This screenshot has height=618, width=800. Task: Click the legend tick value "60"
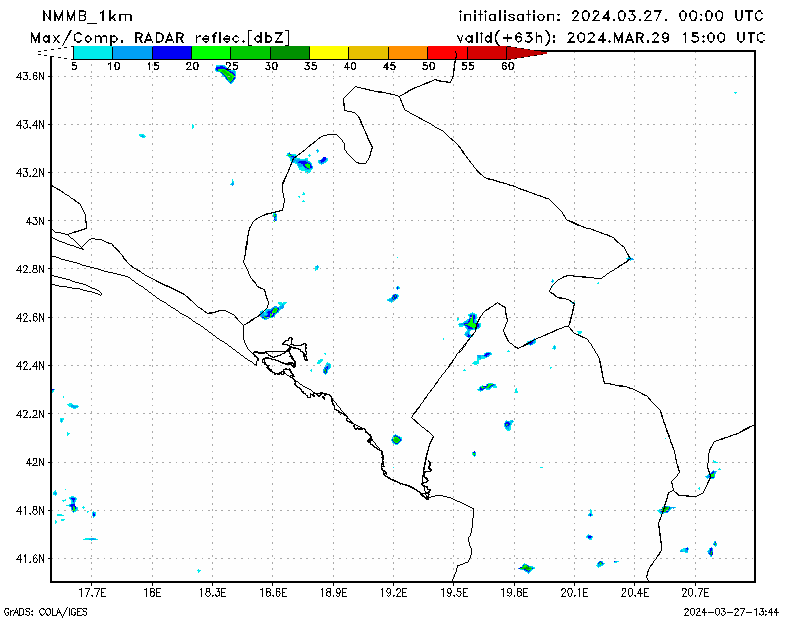click(507, 66)
